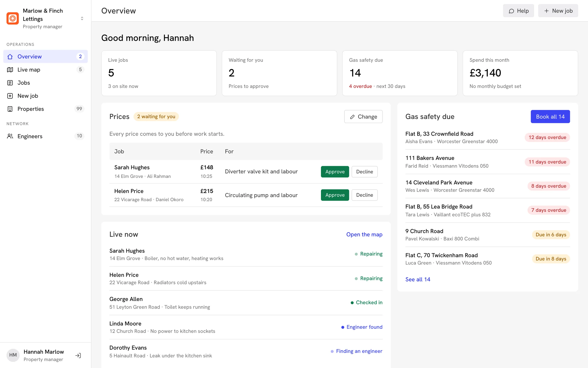Click the Engineers people icon
Image resolution: width=588 pixels, height=368 pixels.
(x=10, y=136)
